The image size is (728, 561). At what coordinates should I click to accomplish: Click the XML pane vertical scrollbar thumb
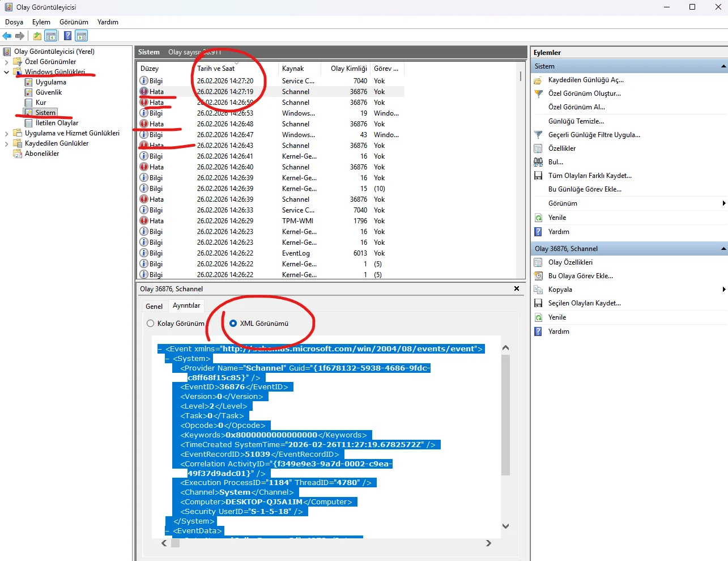pos(505,414)
